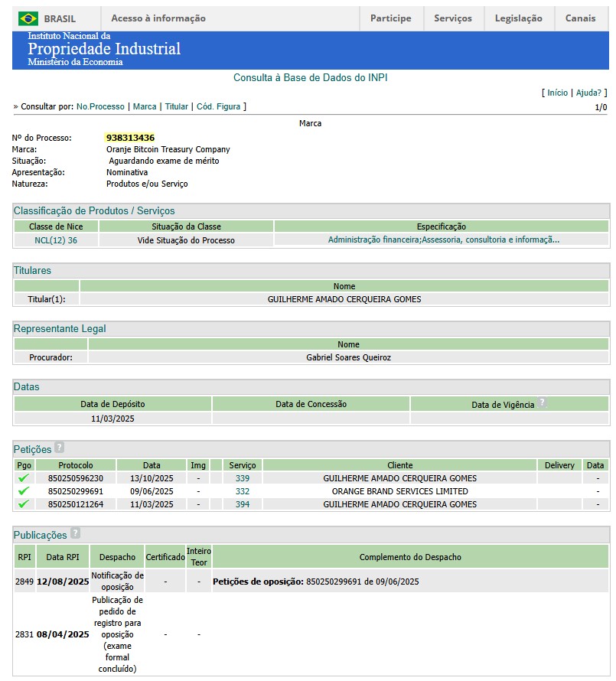Search by Cód. Figura link
This screenshot has height=681, width=616.
(218, 107)
